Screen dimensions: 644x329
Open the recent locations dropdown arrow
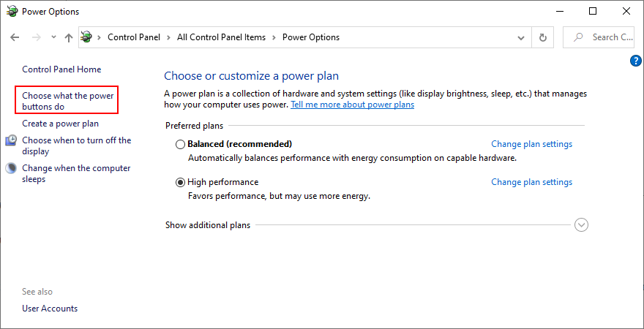point(53,37)
